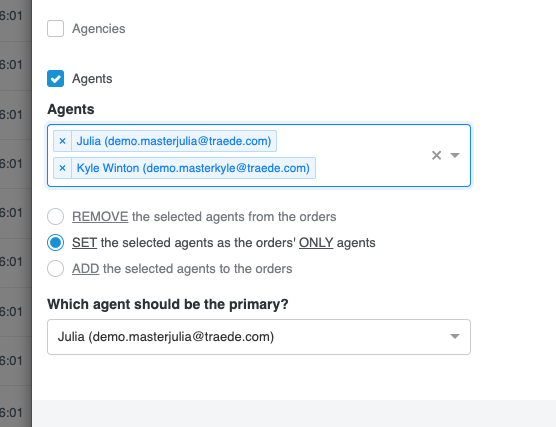Click the gray footer area below the form
Screen dimensions: 556x427
coord(294,414)
